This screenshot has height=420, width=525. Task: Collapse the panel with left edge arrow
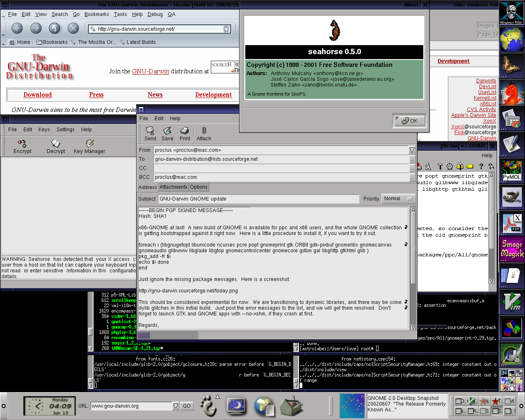tap(3, 406)
